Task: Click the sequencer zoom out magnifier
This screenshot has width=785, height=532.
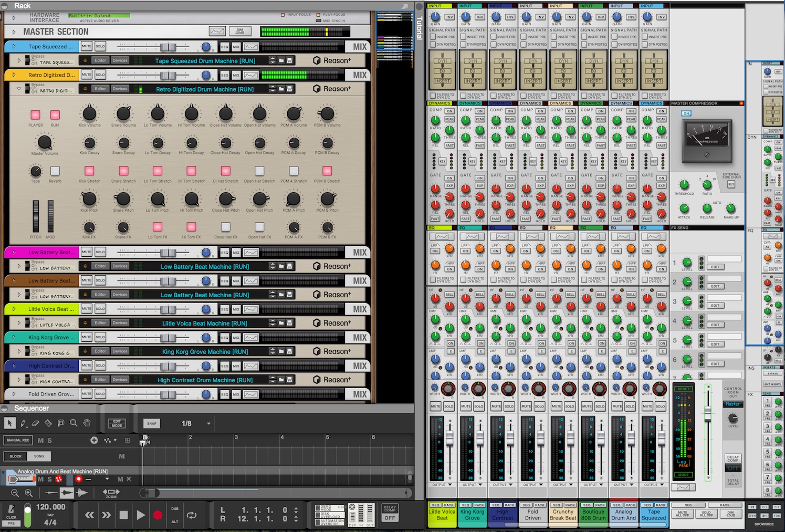Action: (x=15, y=493)
